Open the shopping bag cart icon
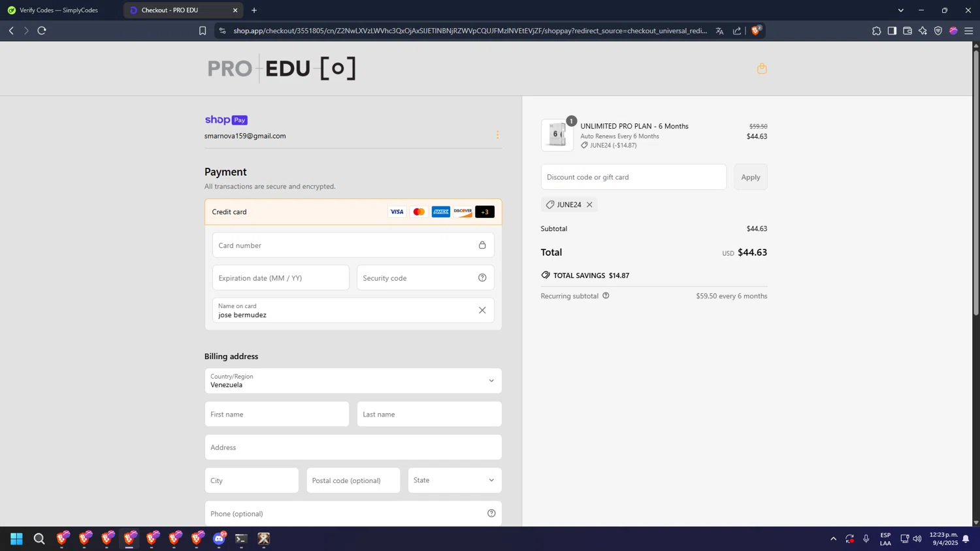 point(762,69)
